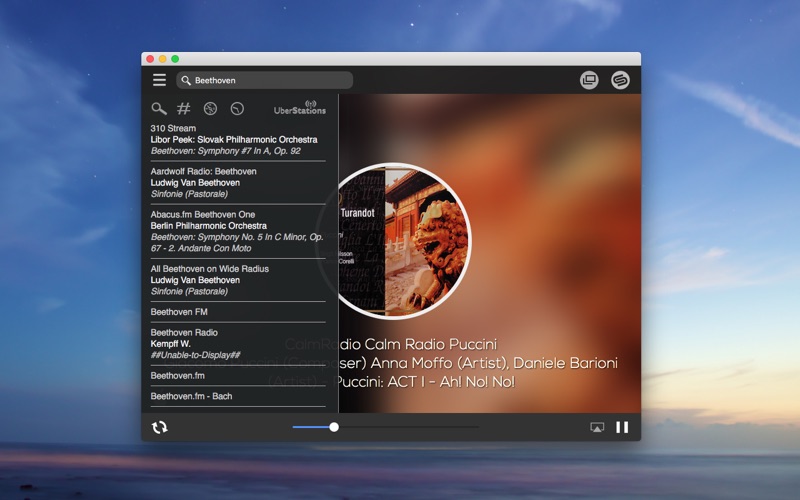Click the magnifier icon inside search field
Screen dimensions: 800x500
186,81
